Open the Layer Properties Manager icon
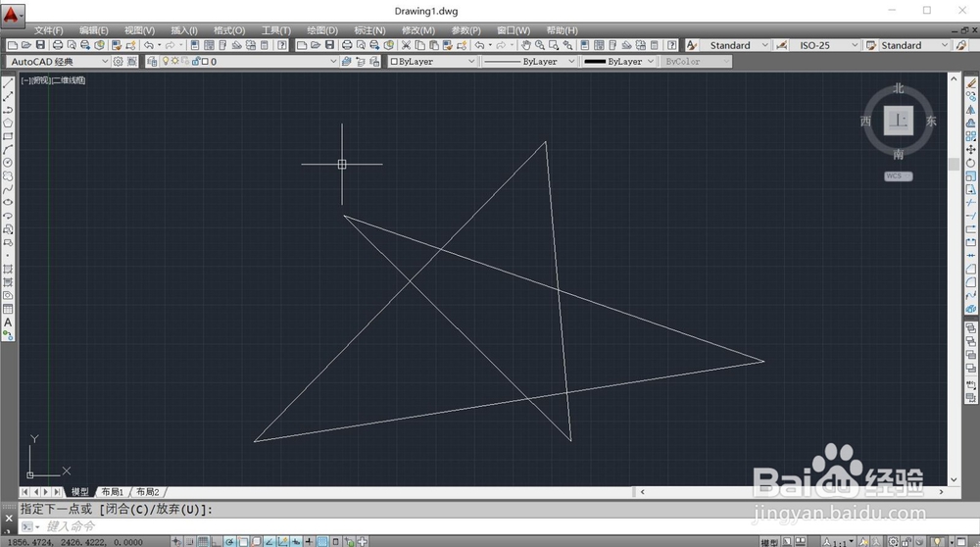The image size is (980, 547). coord(152,61)
